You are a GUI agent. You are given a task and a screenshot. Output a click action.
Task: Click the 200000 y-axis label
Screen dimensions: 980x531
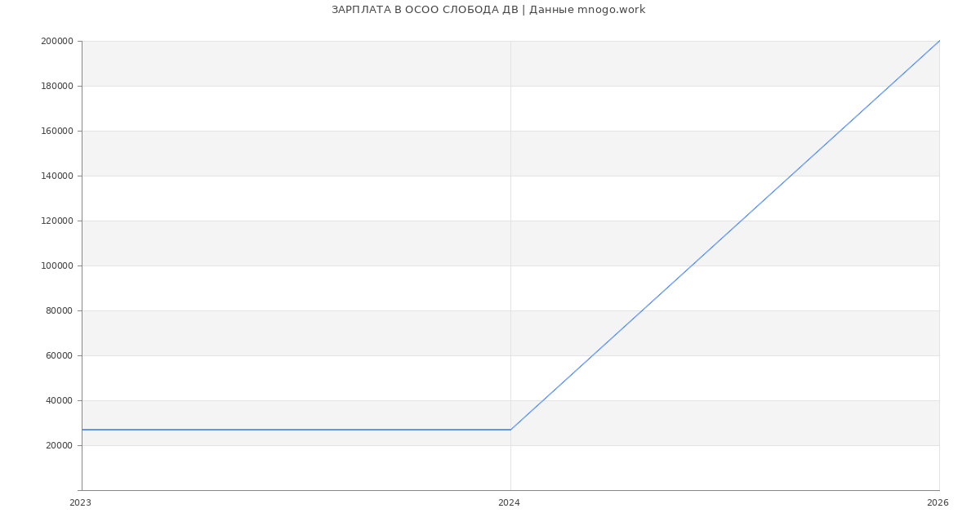point(57,42)
